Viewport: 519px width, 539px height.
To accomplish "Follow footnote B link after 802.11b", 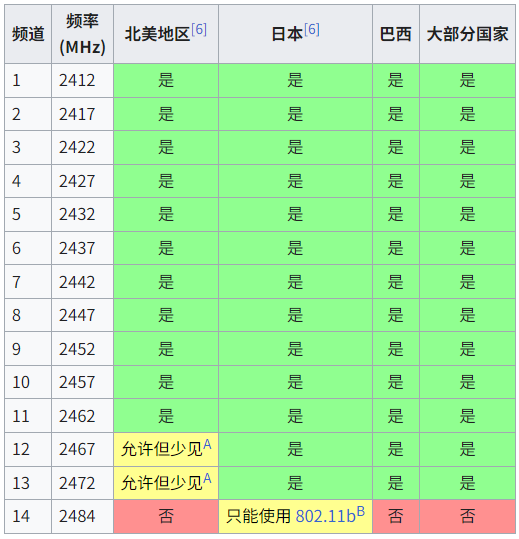I will (x=360, y=512).
